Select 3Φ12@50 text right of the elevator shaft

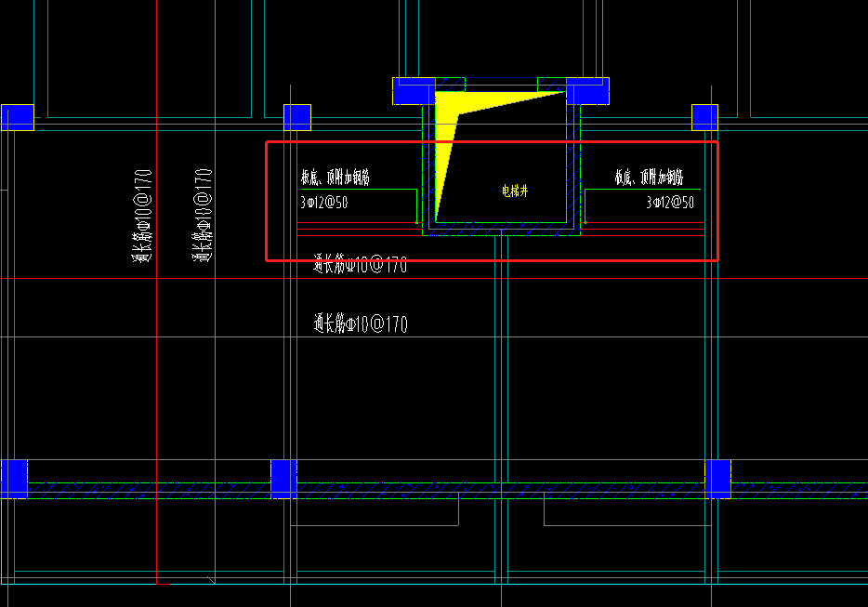click(x=670, y=202)
